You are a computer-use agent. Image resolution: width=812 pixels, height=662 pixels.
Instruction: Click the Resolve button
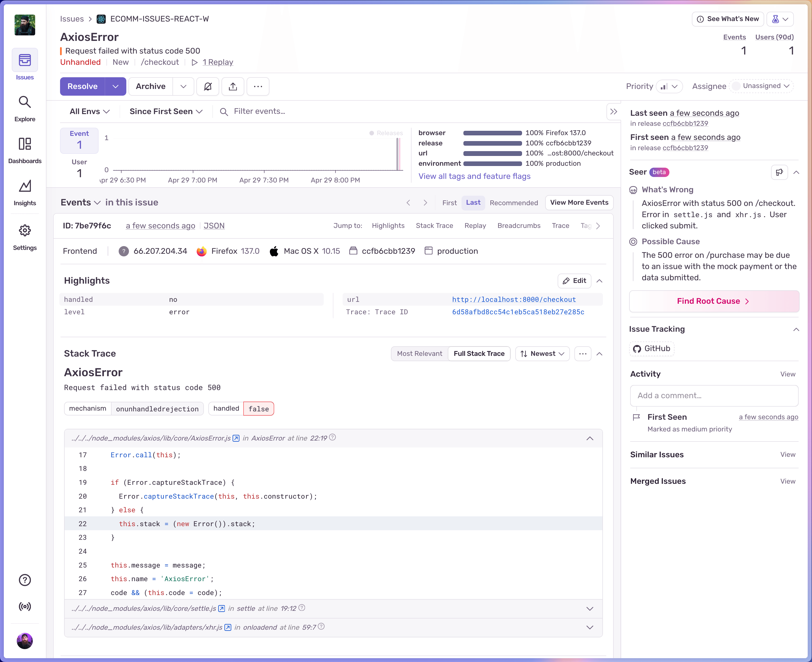(82, 87)
